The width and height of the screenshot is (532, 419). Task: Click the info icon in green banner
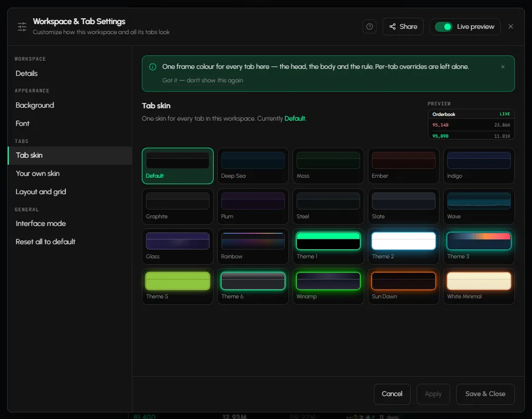tap(152, 67)
